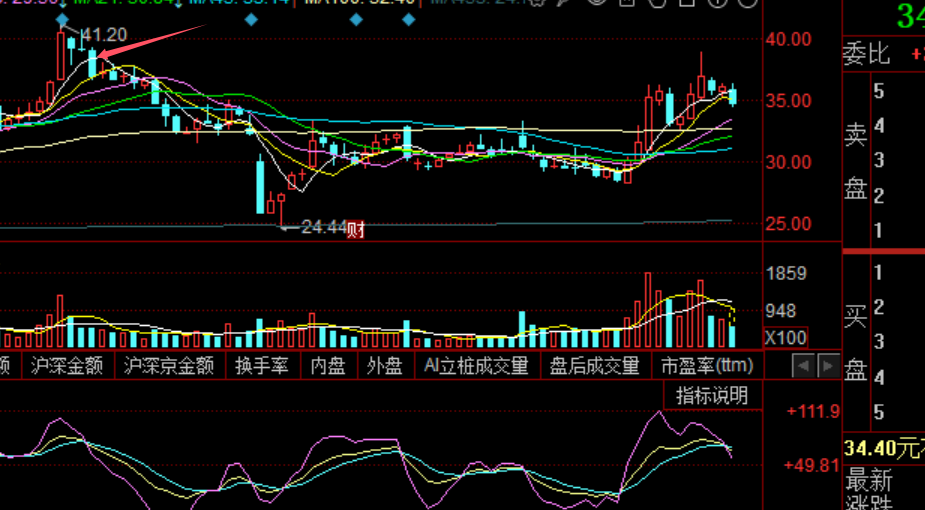Click the X100 volume multiplier box
Screen dimensions: 925x510
(786, 338)
